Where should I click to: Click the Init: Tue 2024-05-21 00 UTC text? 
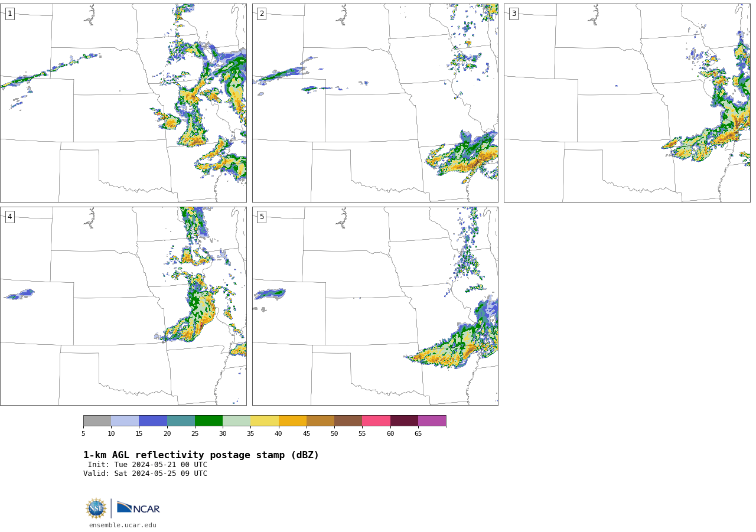click(x=148, y=465)
